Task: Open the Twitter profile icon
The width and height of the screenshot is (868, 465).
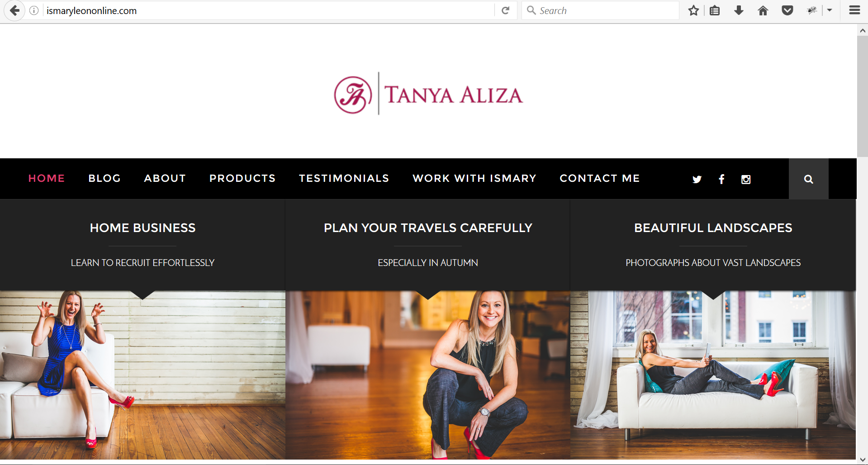Action: tap(697, 179)
